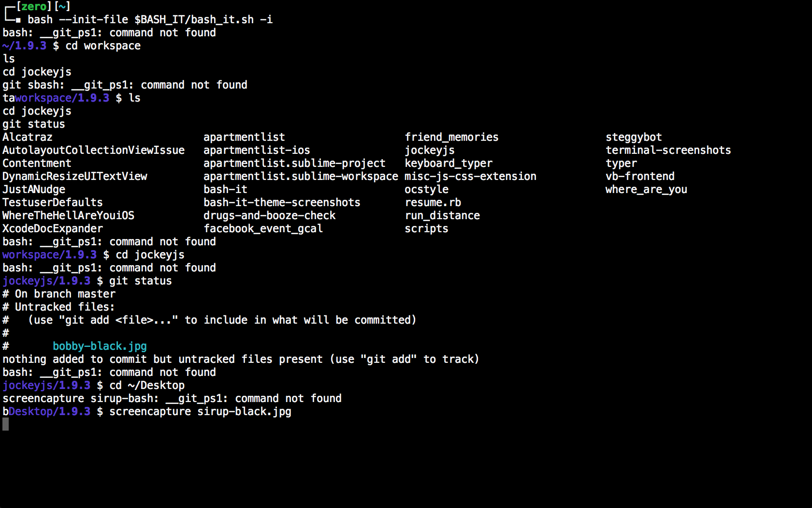Click vb-frontend in the listing
This screenshot has height=508, width=812.
point(639,177)
